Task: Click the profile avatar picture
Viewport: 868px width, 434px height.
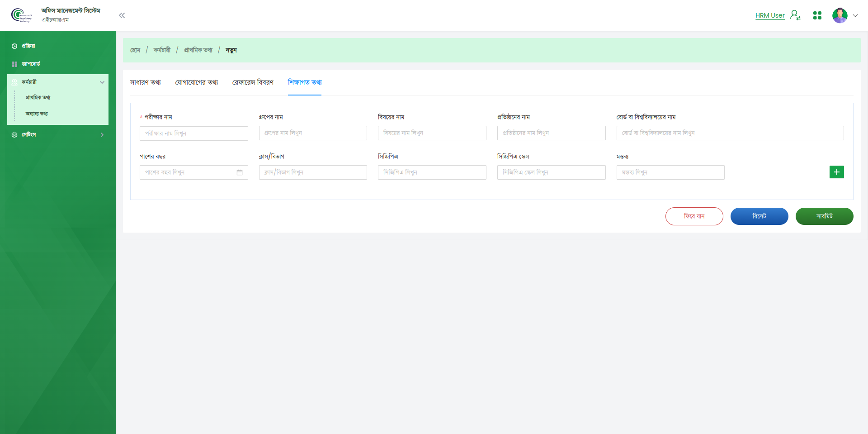Action: (840, 15)
